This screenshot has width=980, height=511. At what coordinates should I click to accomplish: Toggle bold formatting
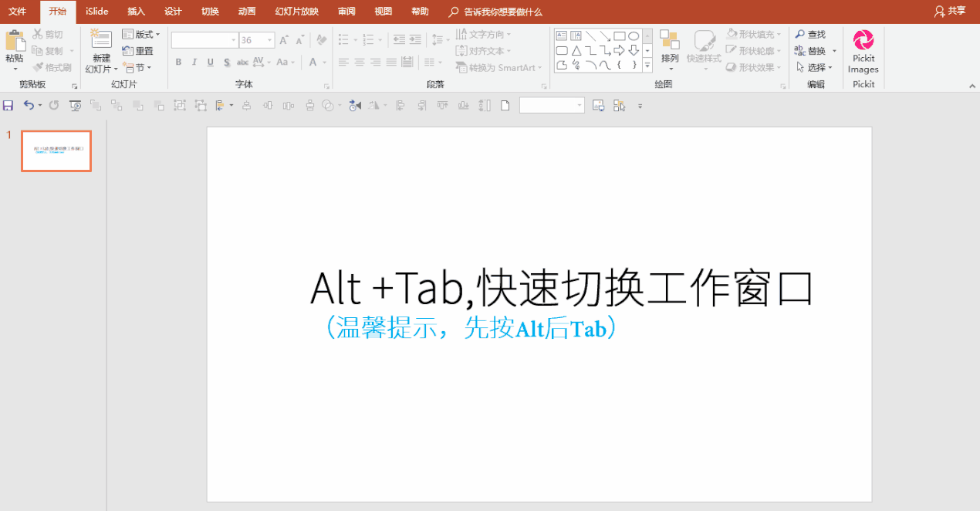(178, 62)
